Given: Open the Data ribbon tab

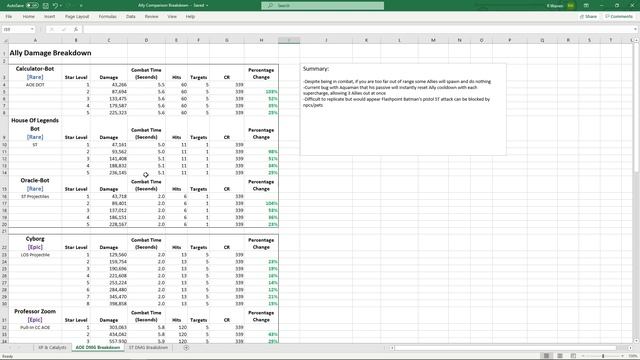Looking at the screenshot, I should tap(131, 17).
